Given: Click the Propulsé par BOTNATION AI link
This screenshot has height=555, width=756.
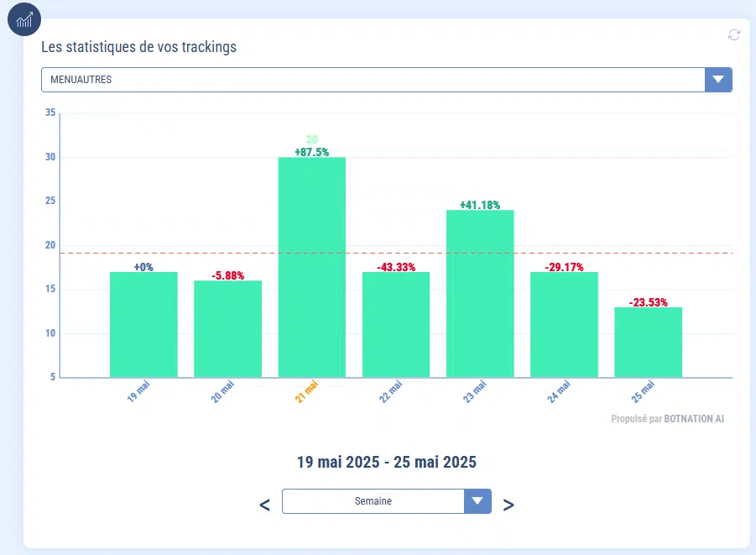Looking at the screenshot, I should click(667, 417).
